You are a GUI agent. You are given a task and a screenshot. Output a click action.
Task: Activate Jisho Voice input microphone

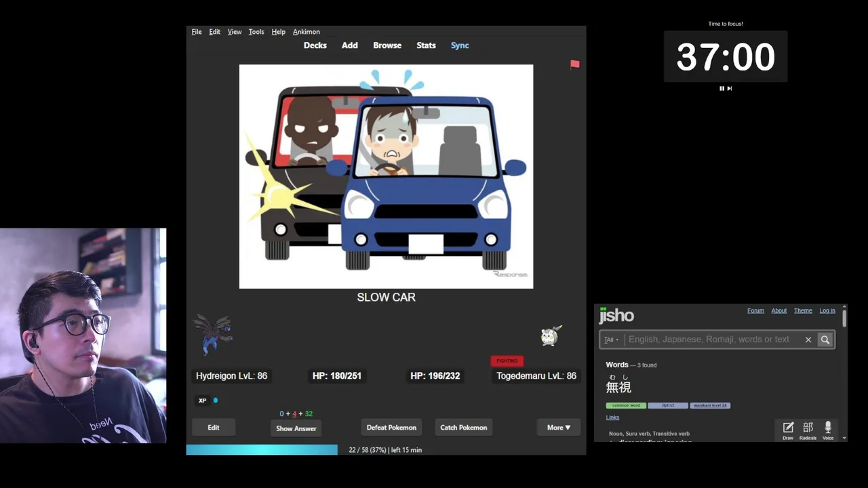(x=828, y=430)
